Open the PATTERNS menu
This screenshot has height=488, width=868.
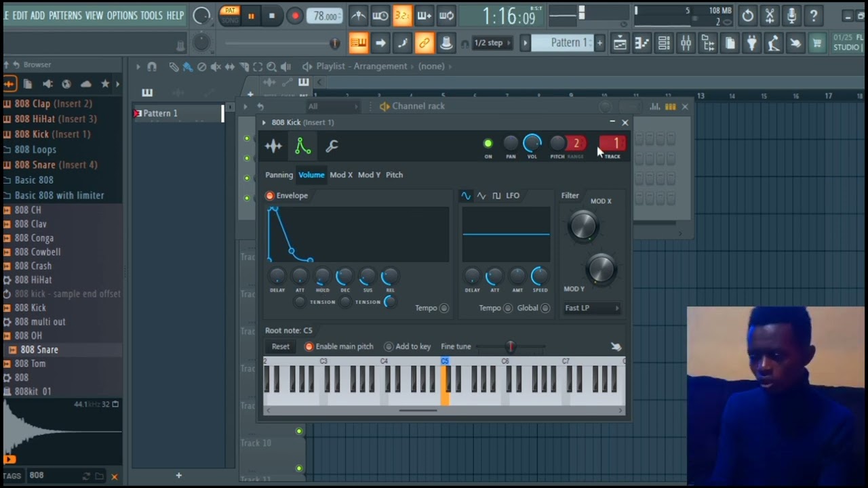point(65,16)
